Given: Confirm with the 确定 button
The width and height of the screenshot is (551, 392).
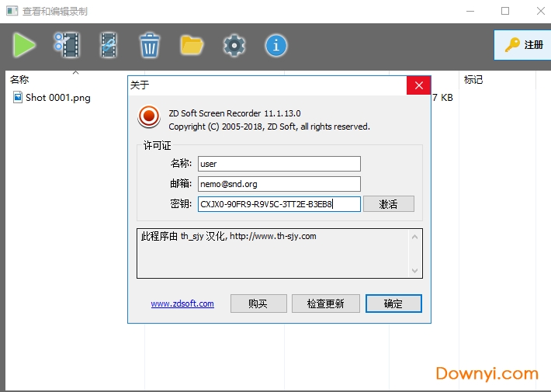Looking at the screenshot, I should [x=393, y=304].
